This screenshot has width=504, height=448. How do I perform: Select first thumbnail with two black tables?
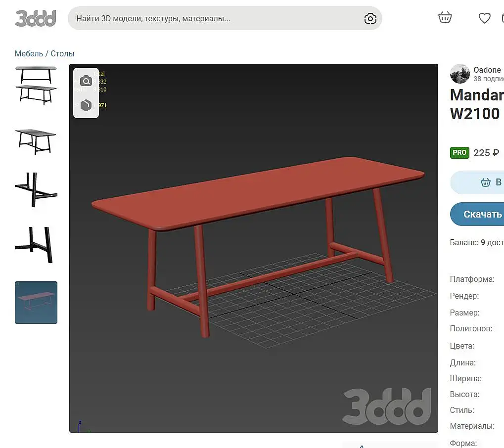(36, 86)
